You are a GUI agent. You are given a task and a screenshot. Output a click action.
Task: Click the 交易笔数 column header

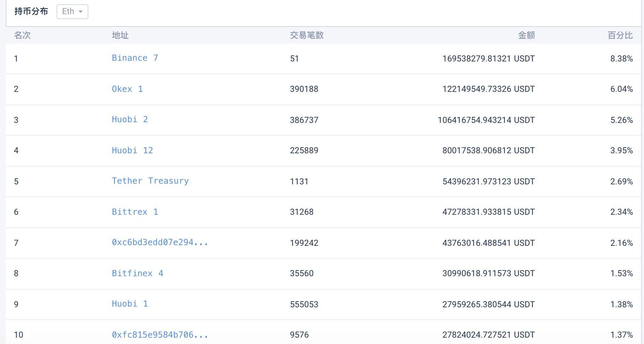(x=306, y=35)
